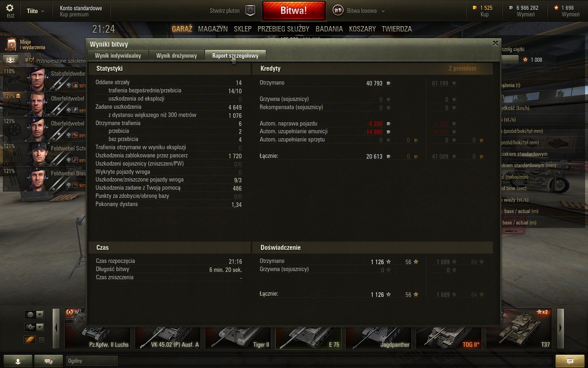Open the contacts list icon
The image size is (588, 368).
point(18,361)
